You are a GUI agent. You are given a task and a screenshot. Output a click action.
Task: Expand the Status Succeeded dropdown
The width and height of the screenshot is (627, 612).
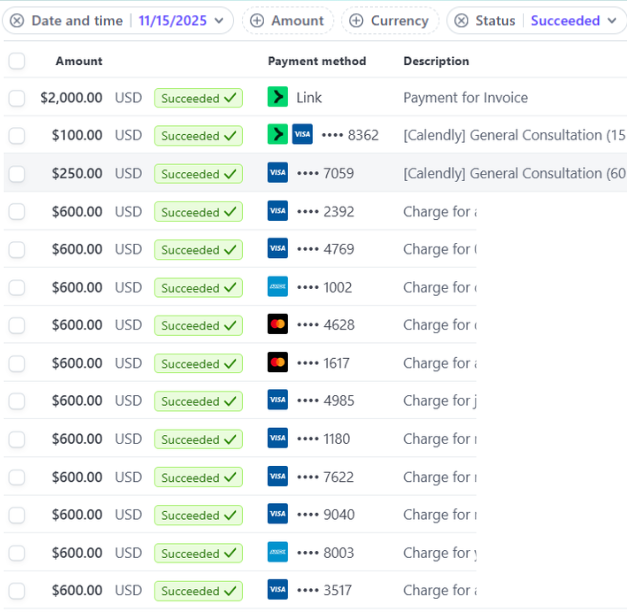(x=573, y=20)
